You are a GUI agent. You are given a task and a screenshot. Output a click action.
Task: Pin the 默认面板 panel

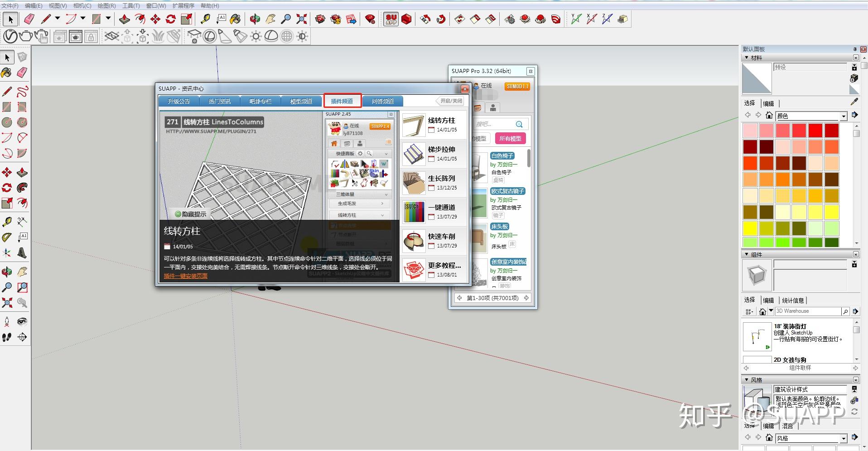point(854,49)
